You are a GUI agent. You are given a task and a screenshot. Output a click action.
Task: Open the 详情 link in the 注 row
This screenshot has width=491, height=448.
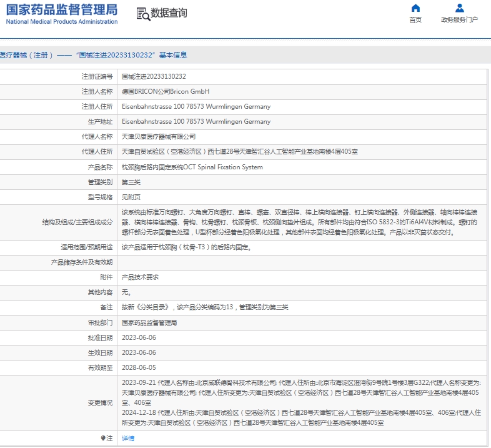(x=128, y=438)
